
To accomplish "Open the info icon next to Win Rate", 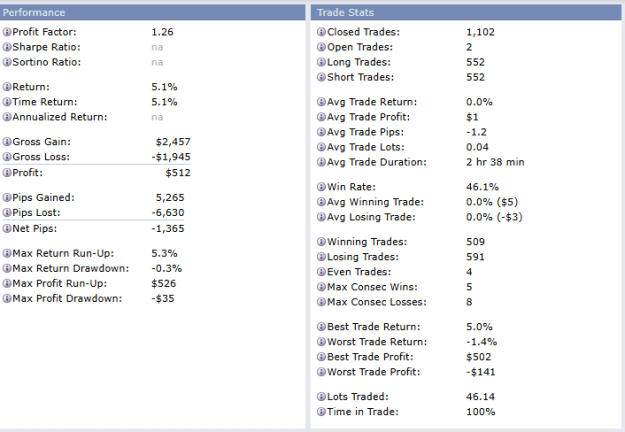I will [x=321, y=187].
